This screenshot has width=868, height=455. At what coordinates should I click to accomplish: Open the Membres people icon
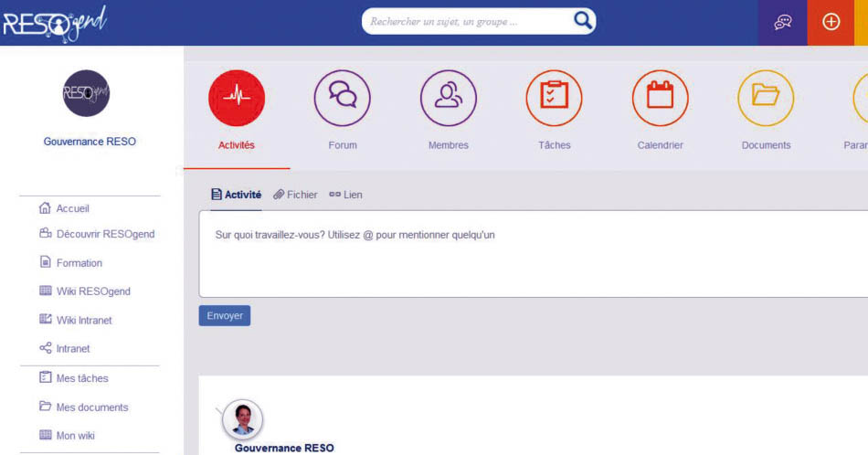pyautogui.click(x=448, y=98)
